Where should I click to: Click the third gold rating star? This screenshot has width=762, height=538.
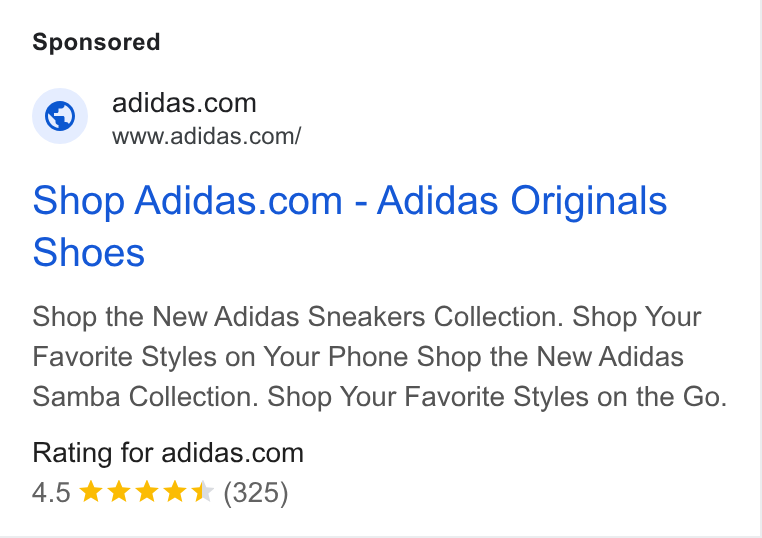tap(147, 491)
